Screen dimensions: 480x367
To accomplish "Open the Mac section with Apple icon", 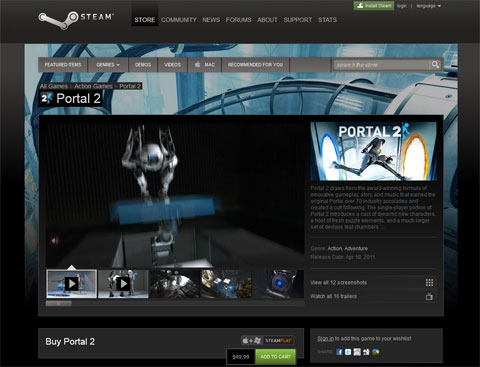I will [205, 65].
